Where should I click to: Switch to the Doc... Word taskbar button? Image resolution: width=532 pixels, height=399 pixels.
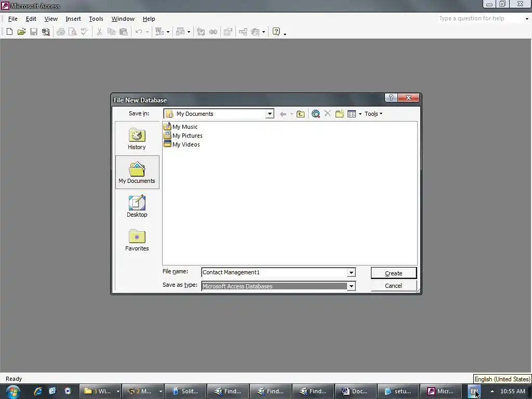click(x=355, y=391)
